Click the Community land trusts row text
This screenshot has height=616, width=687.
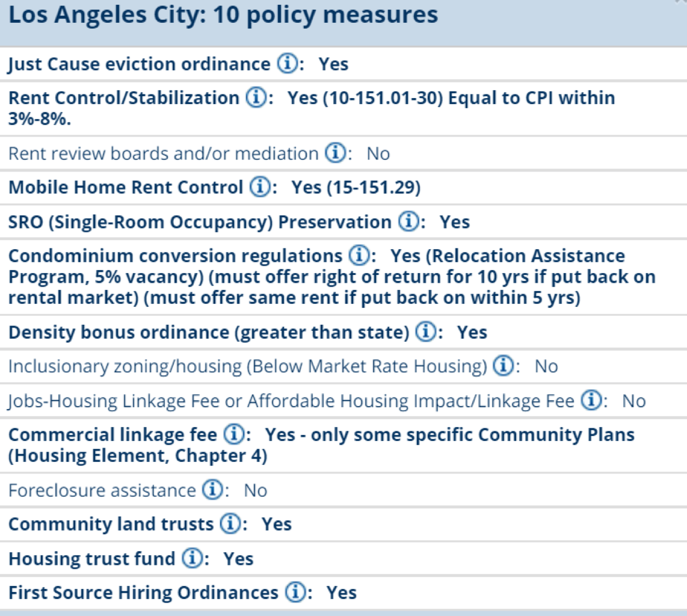(111, 524)
